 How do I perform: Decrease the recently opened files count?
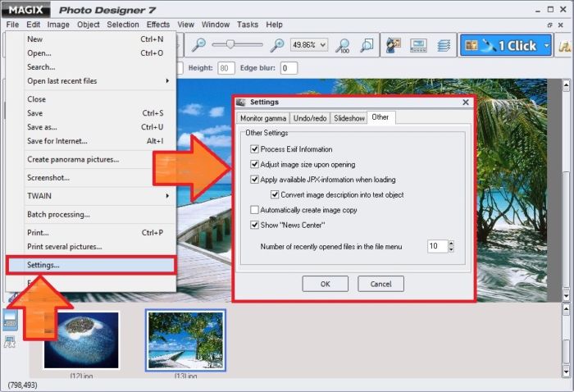pos(451,249)
